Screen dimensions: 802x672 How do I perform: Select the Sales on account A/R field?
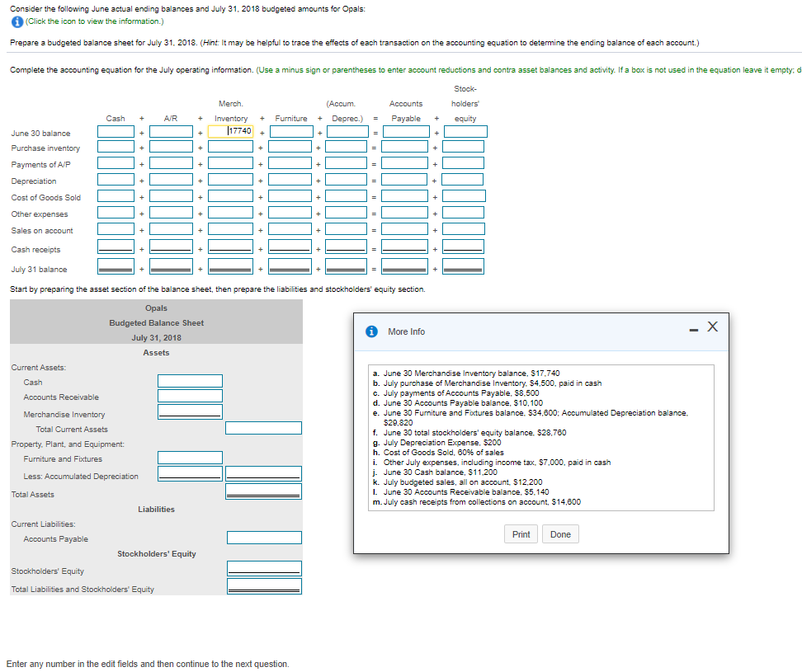click(x=171, y=229)
